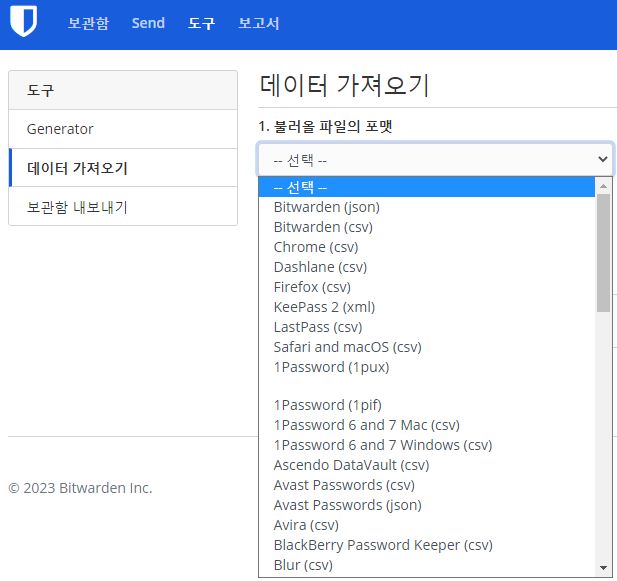This screenshot has width=617, height=581.
Task: Choose Avast Passwords (json) option
Action: click(427, 505)
